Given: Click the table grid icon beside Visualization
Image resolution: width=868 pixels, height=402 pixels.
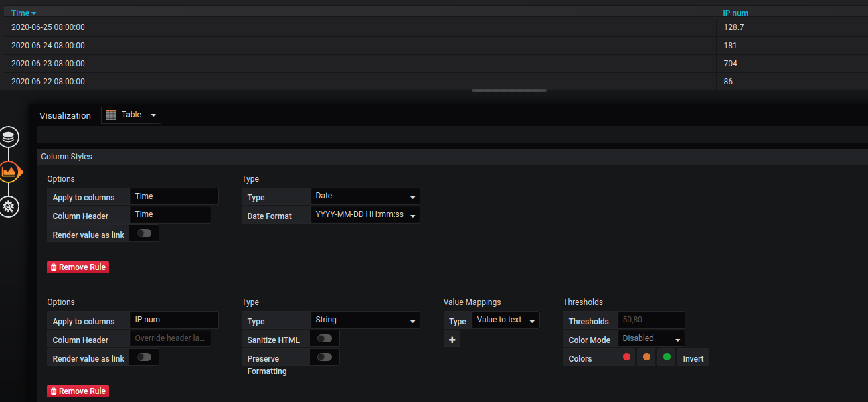Looking at the screenshot, I should pos(111,115).
